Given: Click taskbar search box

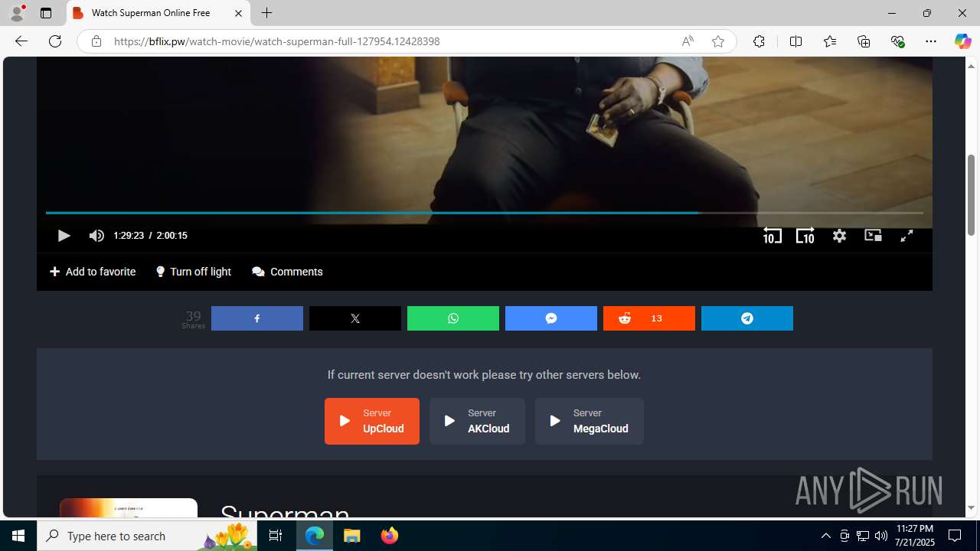Looking at the screenshot, I should click(147, 536).
